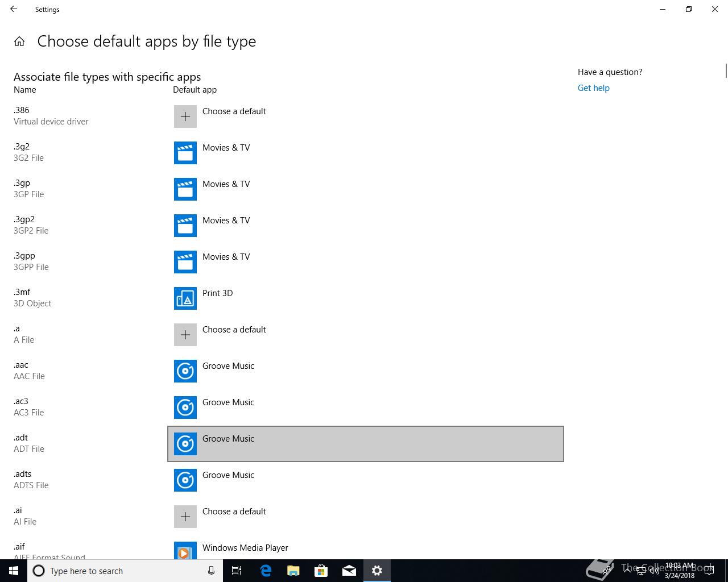Click the '.3gp2' file extension label
728x582 pixels.
(24, 219)
